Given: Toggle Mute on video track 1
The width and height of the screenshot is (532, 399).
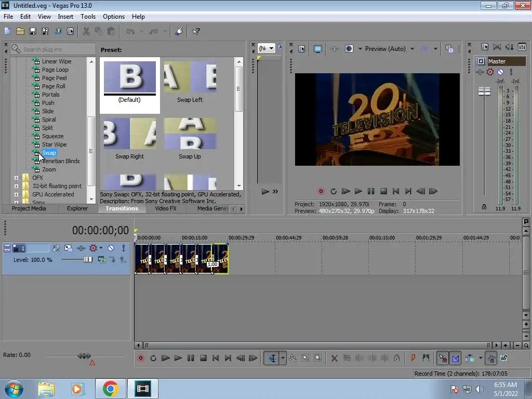Looking at the screenshot, I should pyautogui.click(x=111, y=248).
